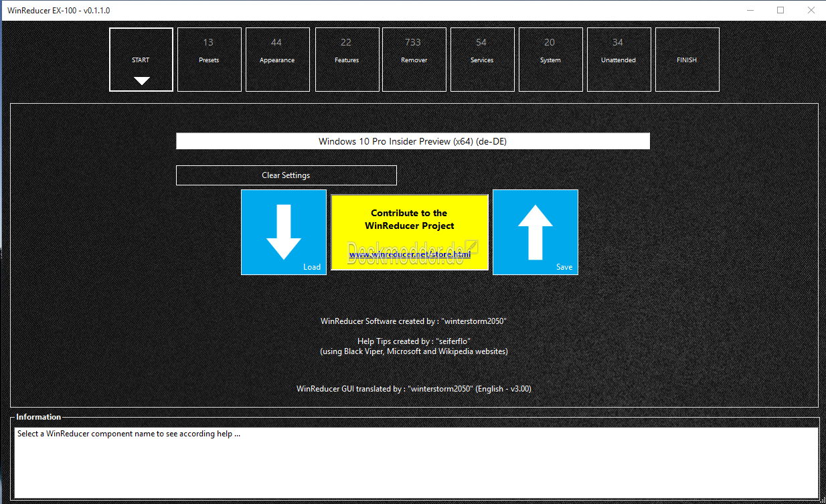Click inside the Information help text box
This screenshot has height=504, width=826.
click(416, 463)
